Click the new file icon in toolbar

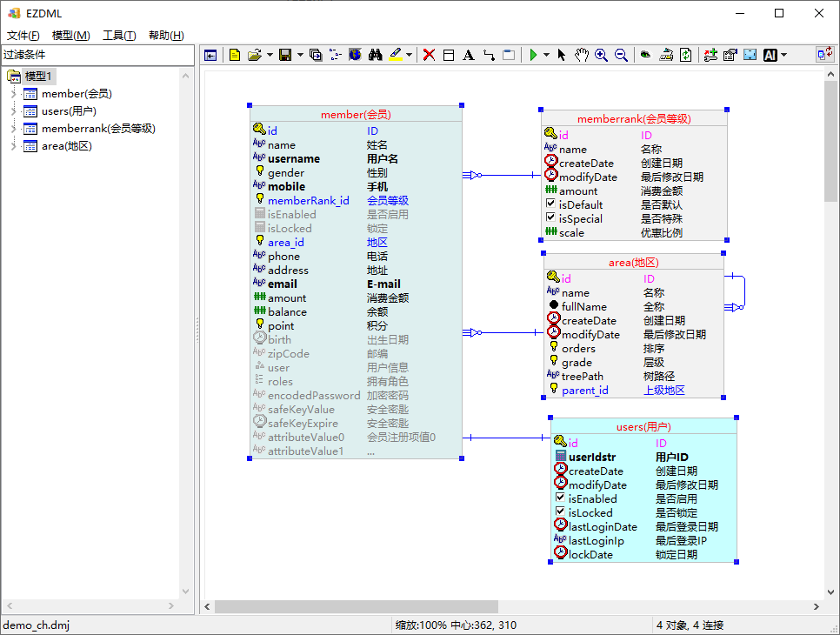[x=235, y=55]
